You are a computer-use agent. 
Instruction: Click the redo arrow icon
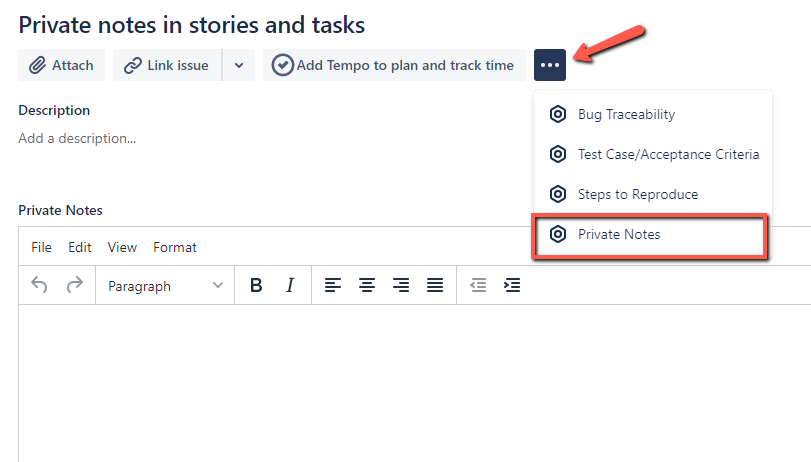point(74,286)
